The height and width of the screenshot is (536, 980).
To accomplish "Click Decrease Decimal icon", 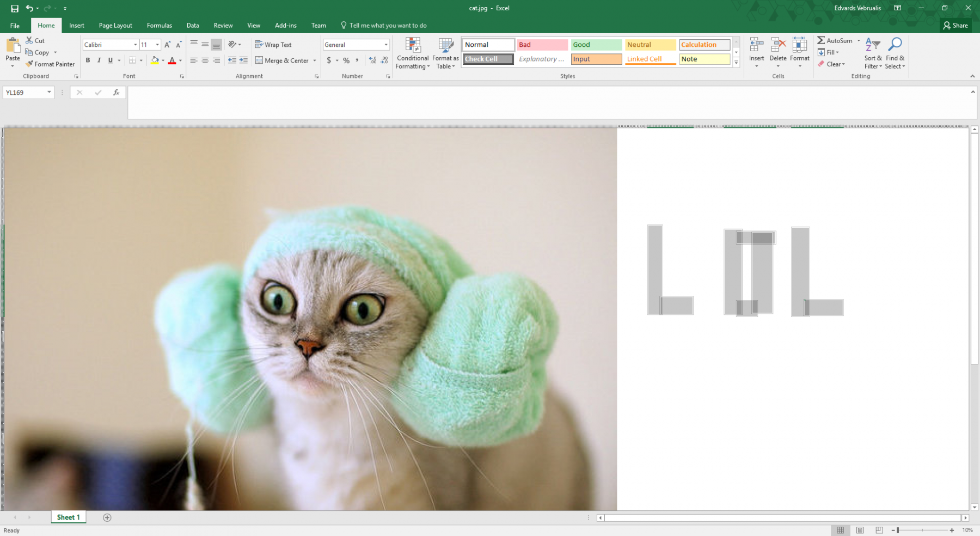I will (x=384, y=60).
